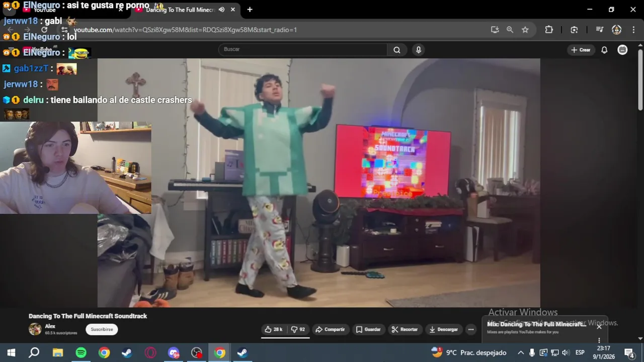
Task: Like the video with 28 k thumbs up
Action: 274,329
